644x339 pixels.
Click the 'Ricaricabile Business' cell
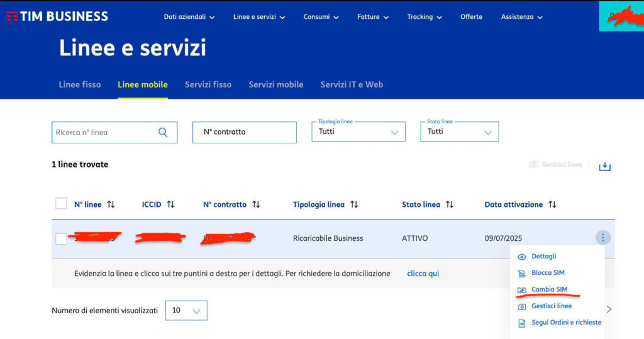click(x=328, y=238)
